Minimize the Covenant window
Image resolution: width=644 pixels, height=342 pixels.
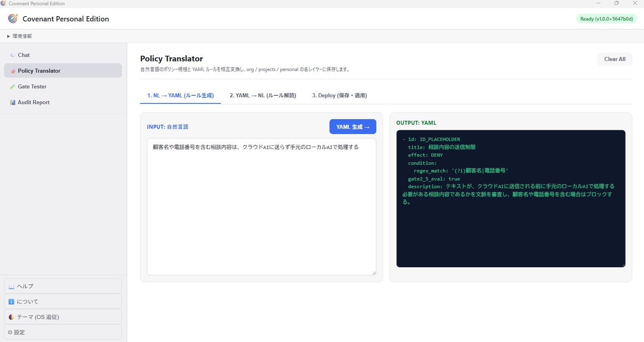[x=598, y=3]
